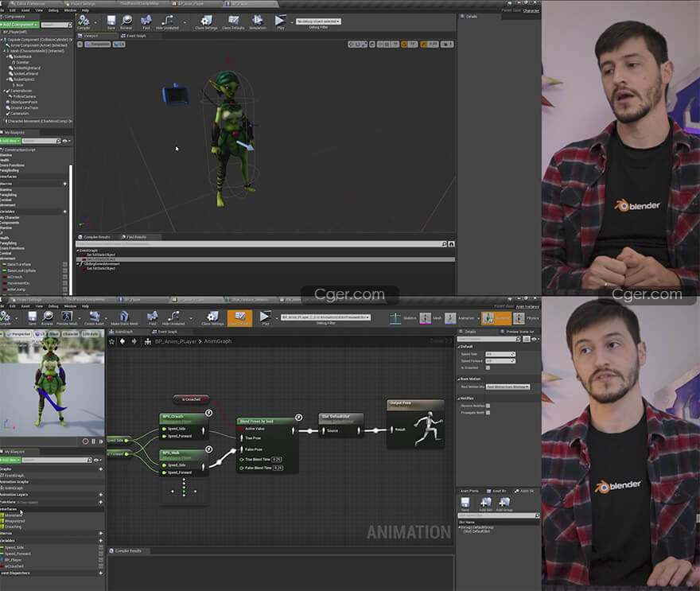
Task: Click the red record button under the preview
Action: (85, 441)
